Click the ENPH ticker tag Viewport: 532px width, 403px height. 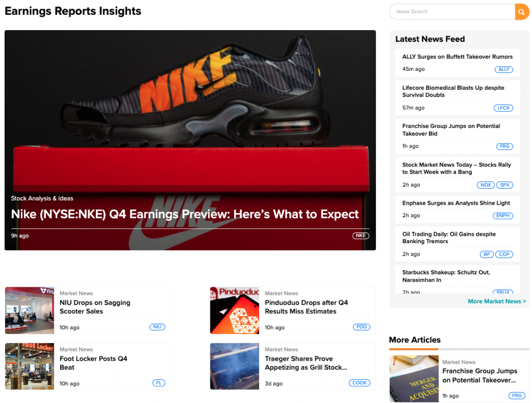503,216
